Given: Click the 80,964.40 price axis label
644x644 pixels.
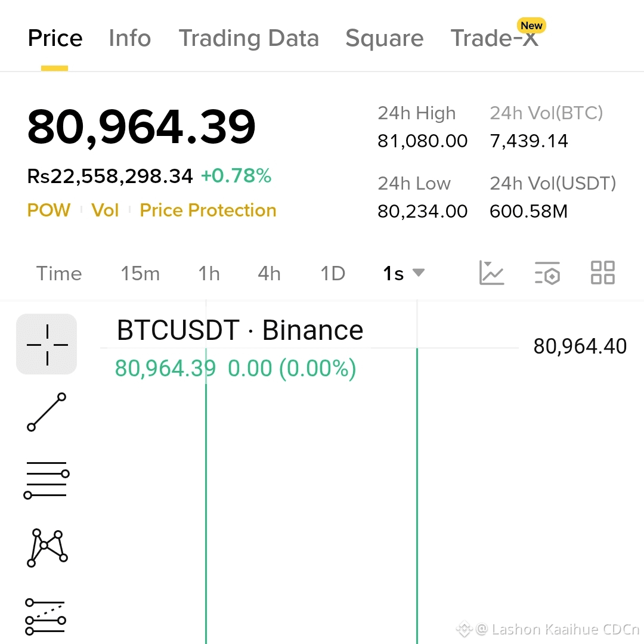Looking at the screenshot, I should (x=580, y=346).
